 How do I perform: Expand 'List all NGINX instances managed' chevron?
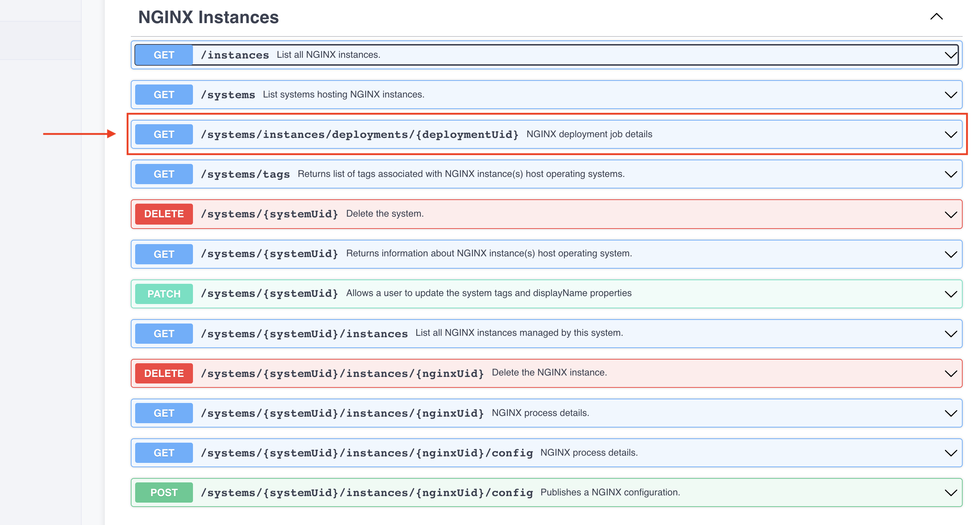tap(951, 334)
